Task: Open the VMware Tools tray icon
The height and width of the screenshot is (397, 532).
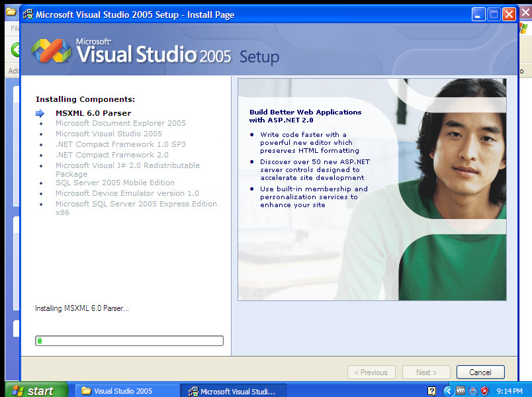Action: pos(461,390)
